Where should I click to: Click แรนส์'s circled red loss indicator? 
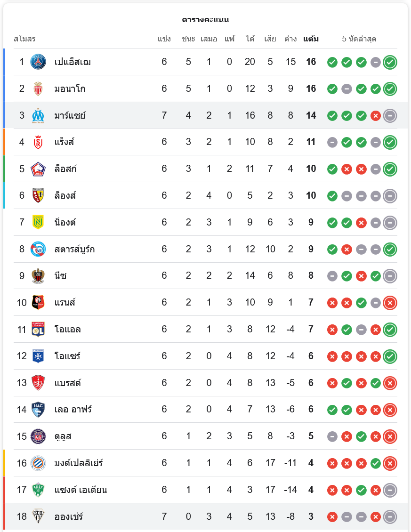point(390,303)
